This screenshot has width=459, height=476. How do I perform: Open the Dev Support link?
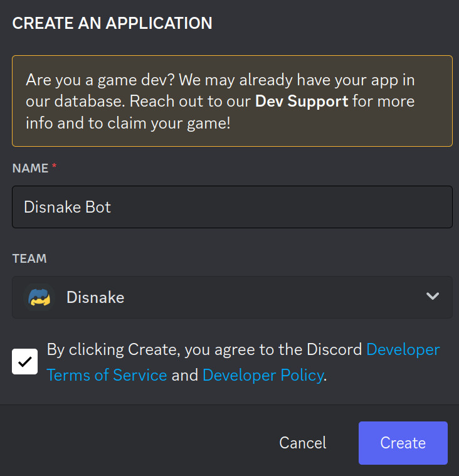click(302, 101)
